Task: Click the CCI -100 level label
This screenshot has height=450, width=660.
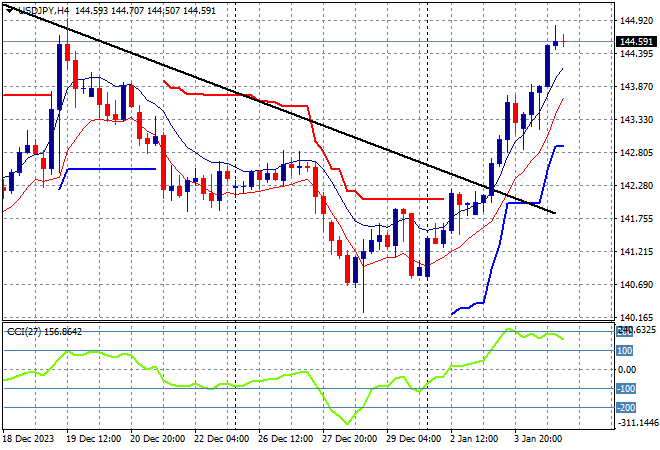Action: pyautogui.click(x=626, y=389)
